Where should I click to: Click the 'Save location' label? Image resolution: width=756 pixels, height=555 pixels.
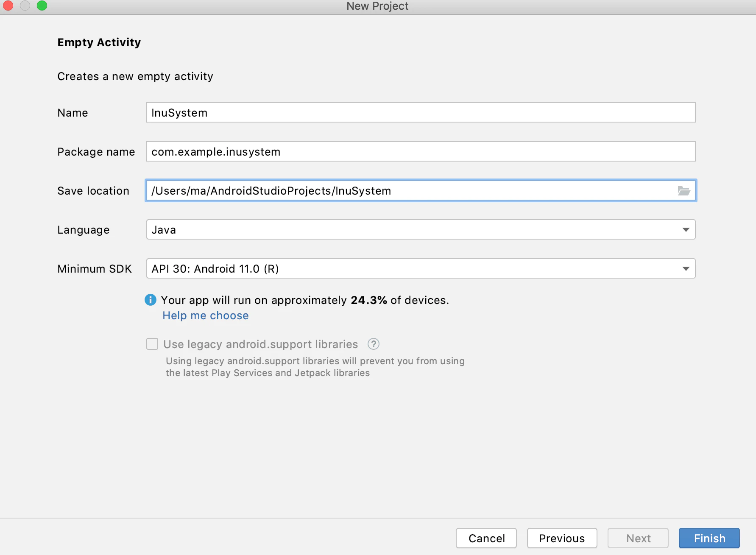93,191
